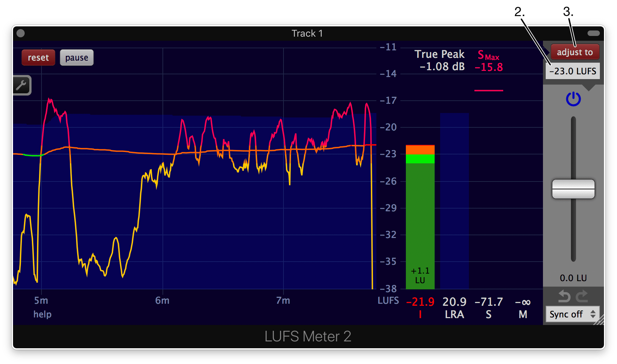
Task: Click the 7m timeline label
Action: point(283,300)
